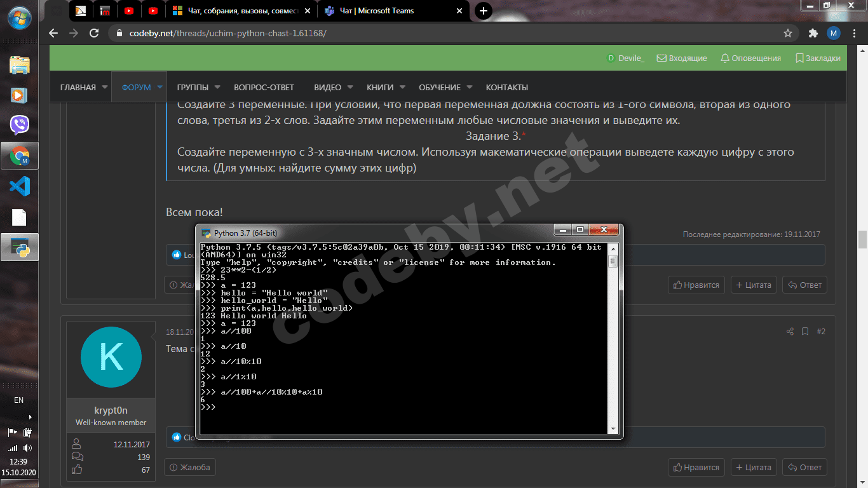Open Закладки bookmarks link
The image size is (868, 488).
818,58
